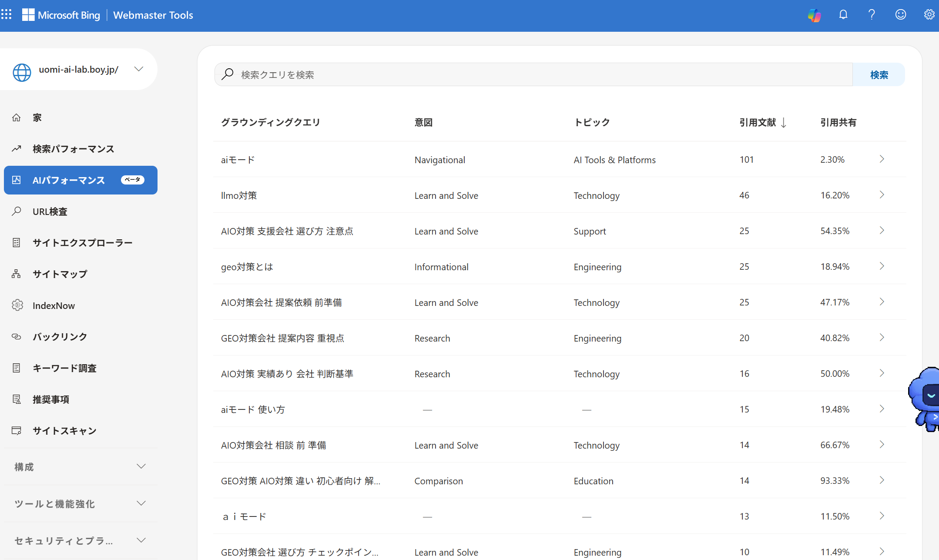The height and width of the screenshot is (560, 939).
Task: Open the 家 menu item
Action: [x=80, y=117]
